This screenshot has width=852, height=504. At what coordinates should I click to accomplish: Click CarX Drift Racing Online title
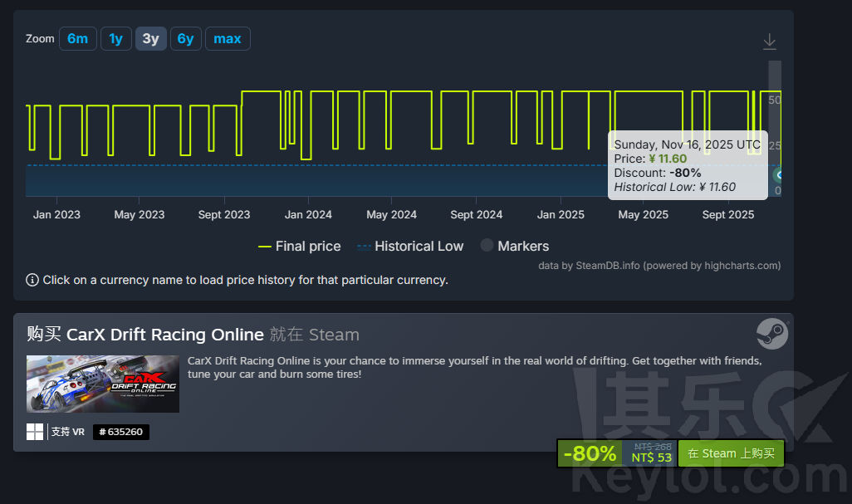165,334
